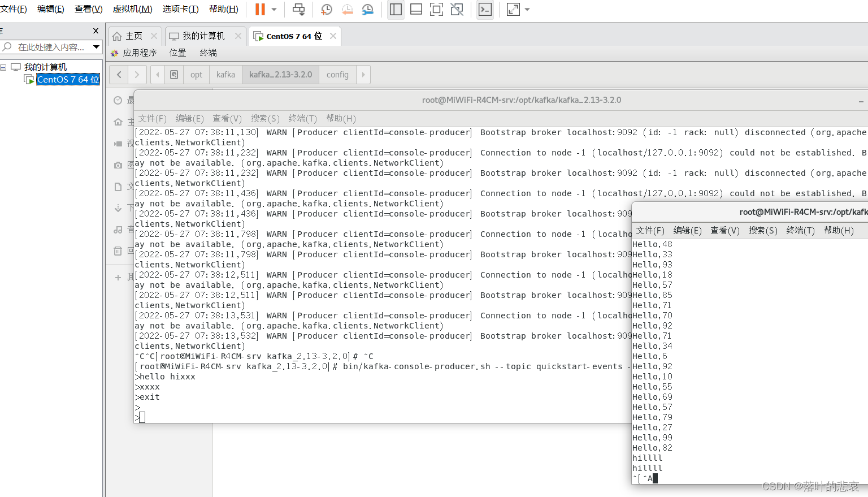Open 终端(T) menu in consumer terminal

click(x=800, y=230)
